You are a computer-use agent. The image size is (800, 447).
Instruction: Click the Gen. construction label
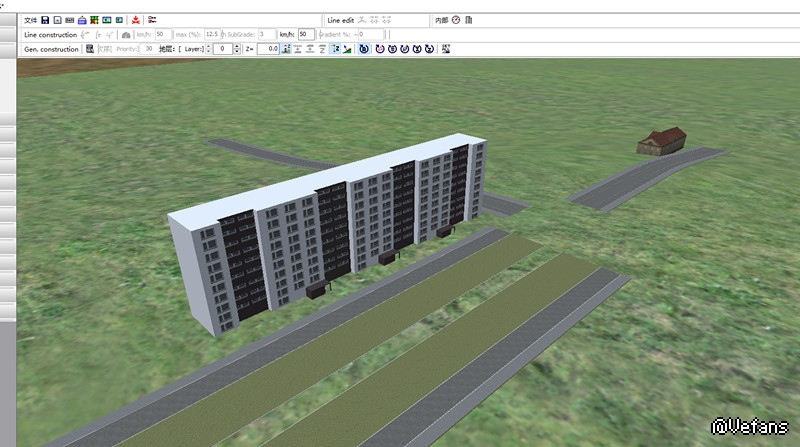pyautogui.click(x=50, y=48)
